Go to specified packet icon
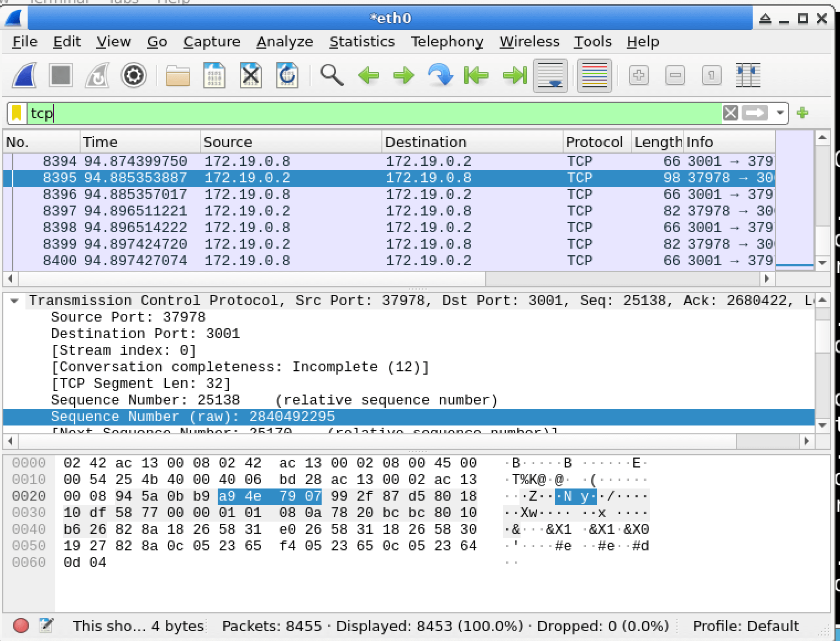Screen dimensions: 840x641 tap(440, 75)
